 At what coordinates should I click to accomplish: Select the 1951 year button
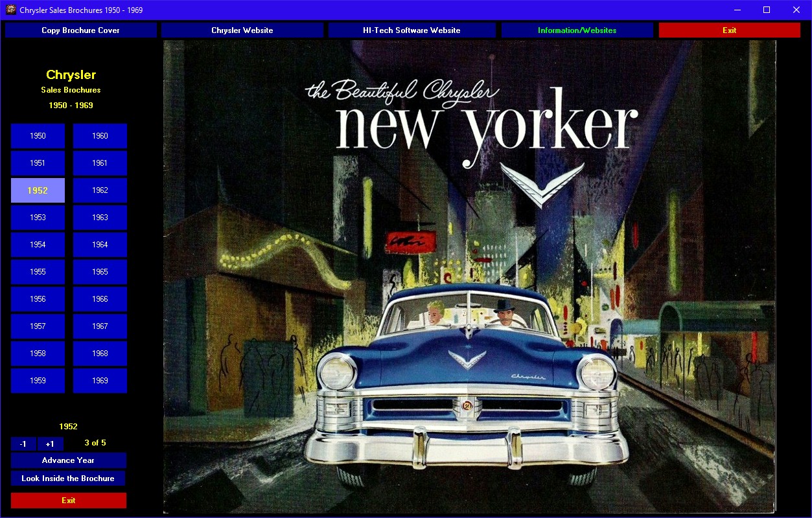(x=38, y=163)
